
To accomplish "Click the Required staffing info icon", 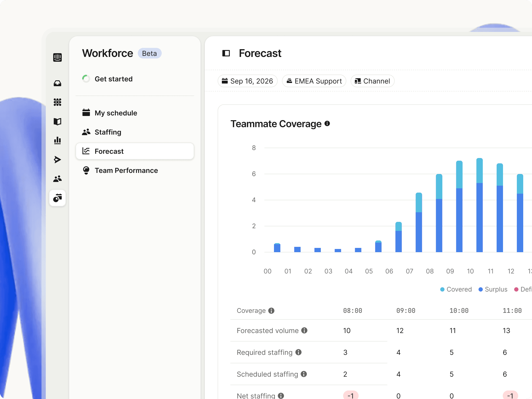I will [x=298, y=352].
